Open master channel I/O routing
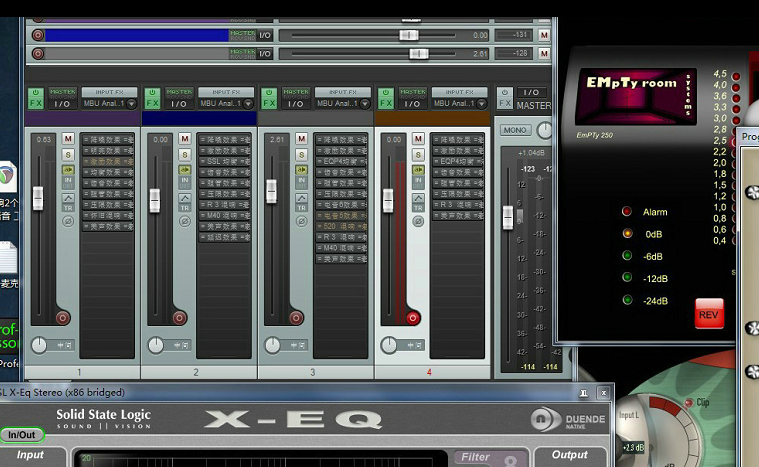The image size is (759, 467). (x=531, y=92)
